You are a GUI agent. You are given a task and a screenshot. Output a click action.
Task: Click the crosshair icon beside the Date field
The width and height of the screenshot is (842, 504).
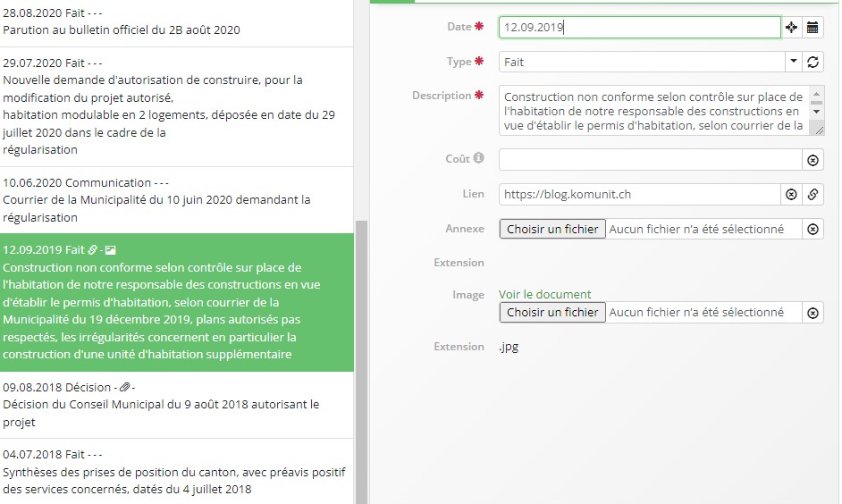[791, 28]
